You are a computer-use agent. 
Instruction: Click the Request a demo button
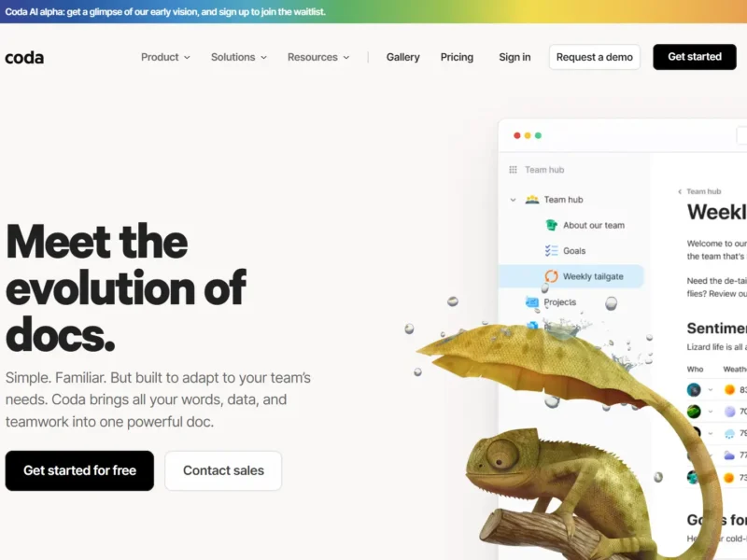pyautogui.click(x=595, y=57)
